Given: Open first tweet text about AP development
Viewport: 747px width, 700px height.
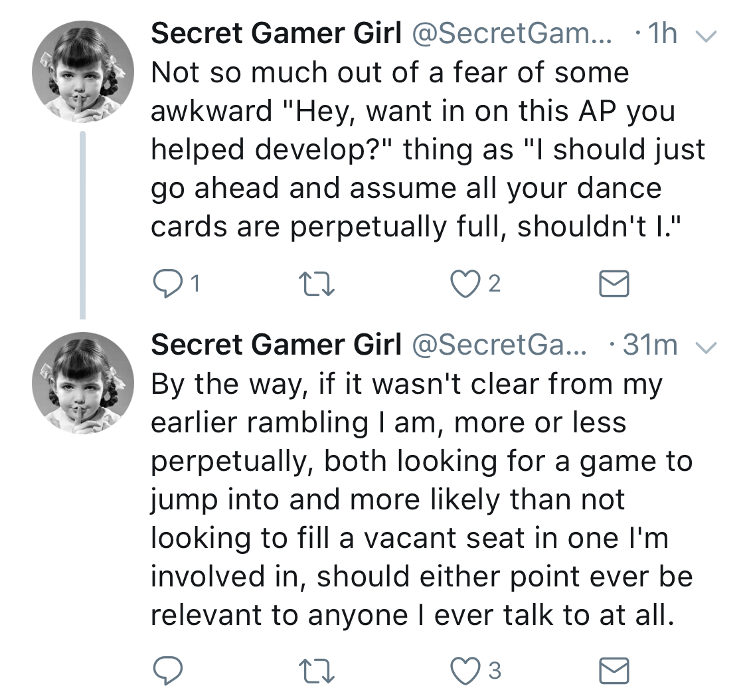Looking at the screenshot, I should click(x=428, y=149).
